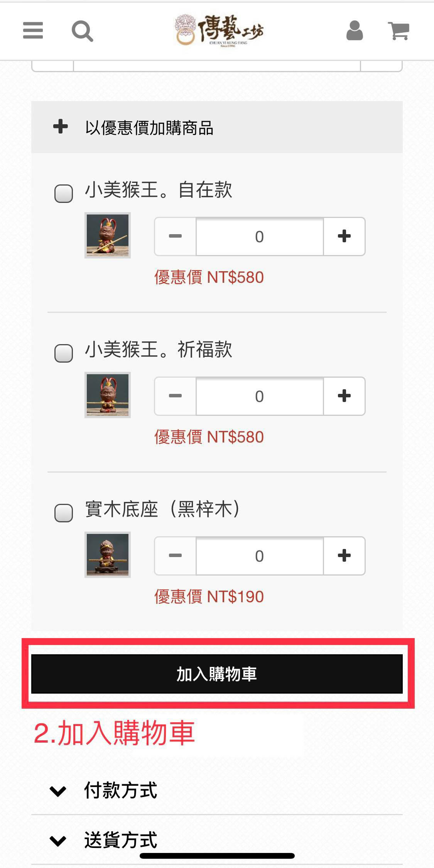Image resolution: width=434 pixels, height=868 pixels.
Task: Open the shopping cart icon
Action: [x=399, y=30]
